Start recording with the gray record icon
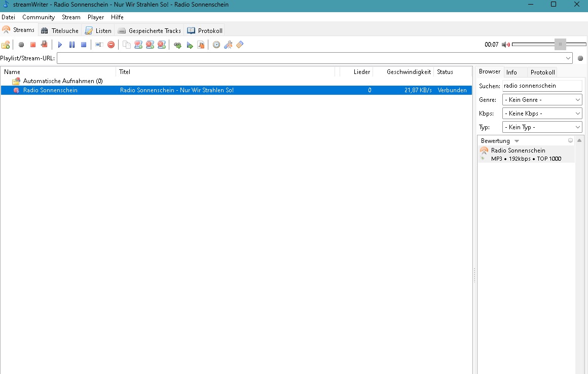The width and height of the screenshot is (588, 374). [x=21, y=45]
